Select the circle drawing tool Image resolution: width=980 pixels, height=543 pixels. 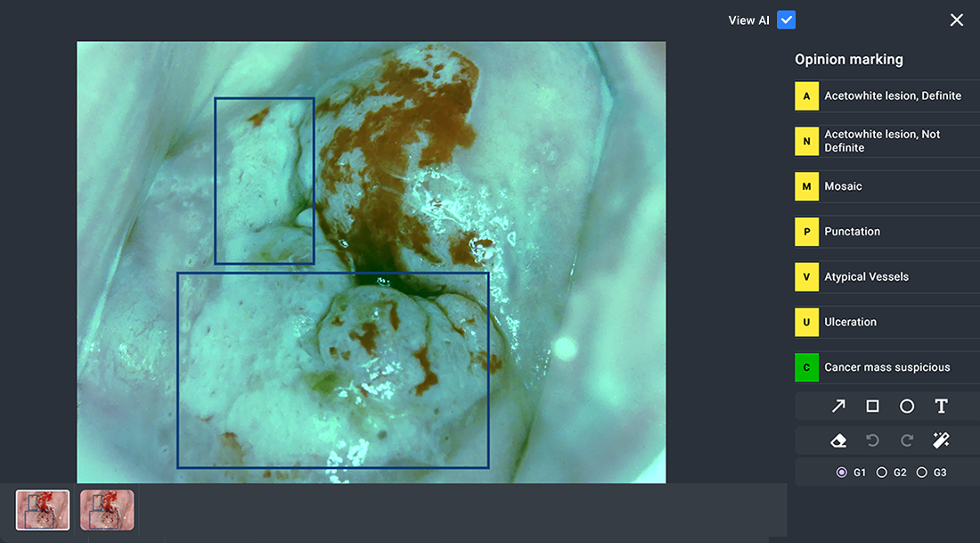pyautogui.click(x=907, y=407)
